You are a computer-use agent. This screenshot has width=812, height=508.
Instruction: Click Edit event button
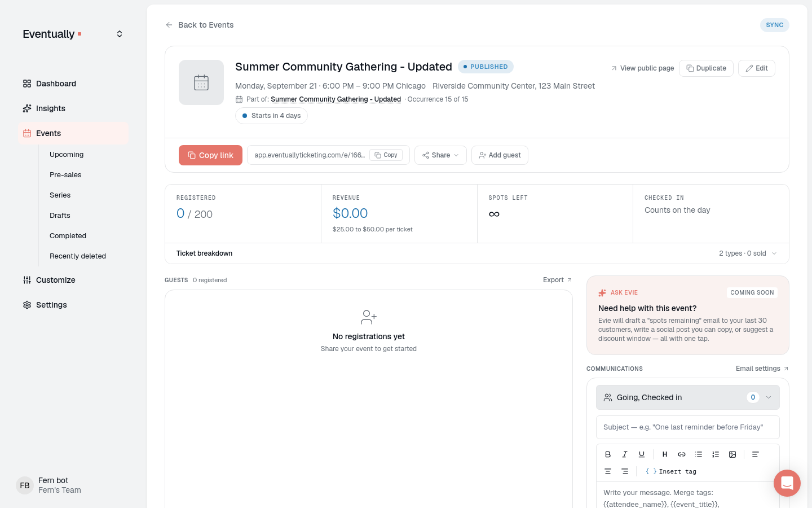[757, 68]
